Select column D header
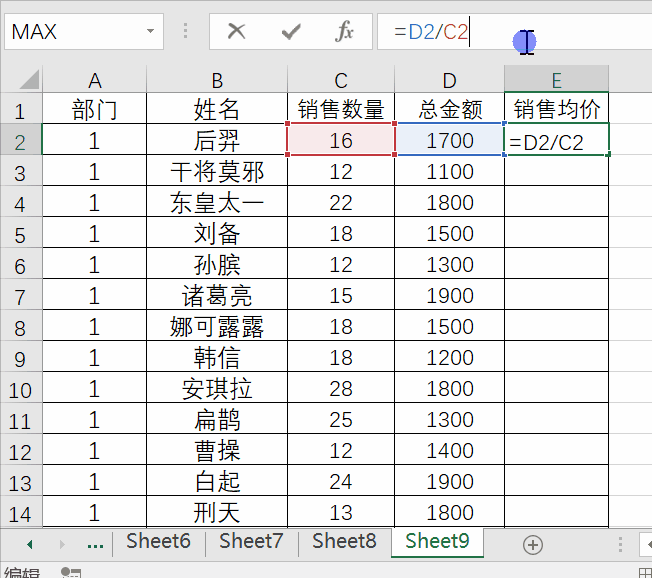 pos(449,80)
